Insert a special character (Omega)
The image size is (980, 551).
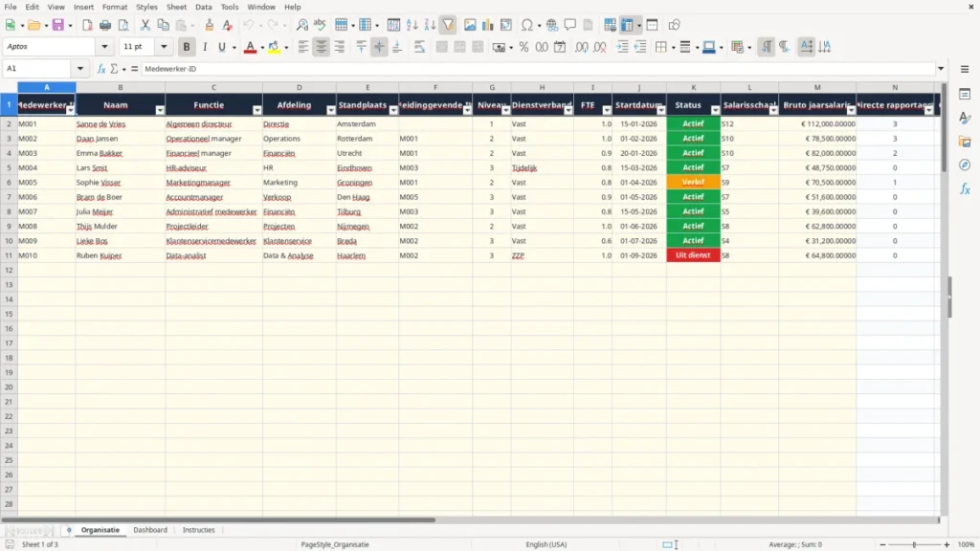527,25
